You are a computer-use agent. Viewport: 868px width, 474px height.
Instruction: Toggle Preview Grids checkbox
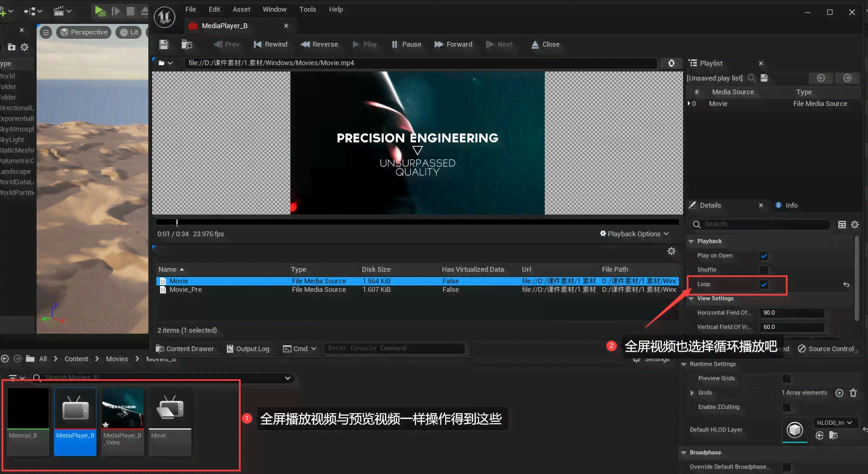tap(786, 379)
